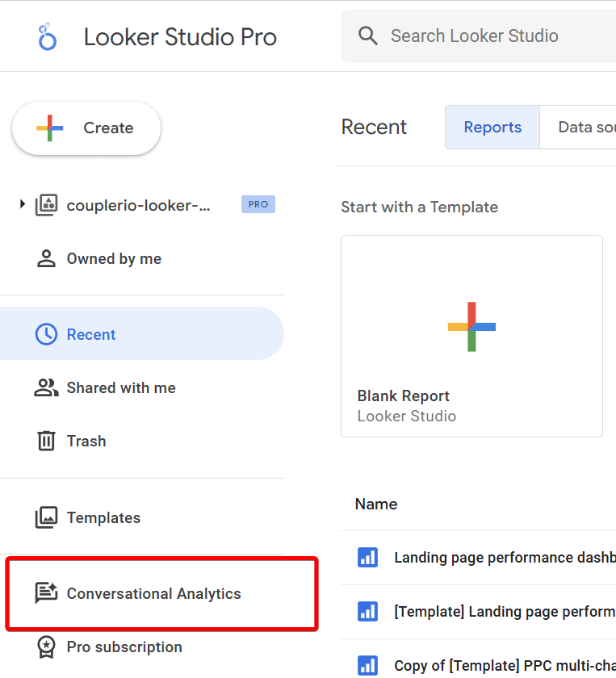Click the Recent page heading
616x678 pixels.
(x=374, y=128)
